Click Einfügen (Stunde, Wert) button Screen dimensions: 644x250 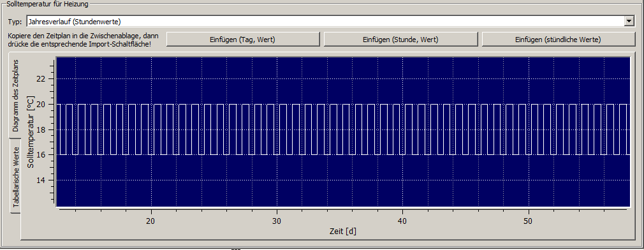400,40
